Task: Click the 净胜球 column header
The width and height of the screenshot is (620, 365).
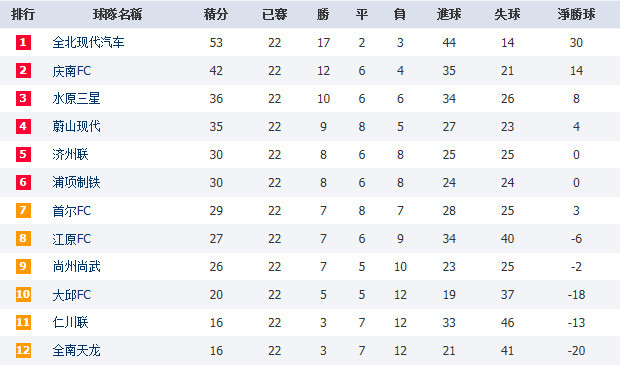Action: click(x=576, y=15)
